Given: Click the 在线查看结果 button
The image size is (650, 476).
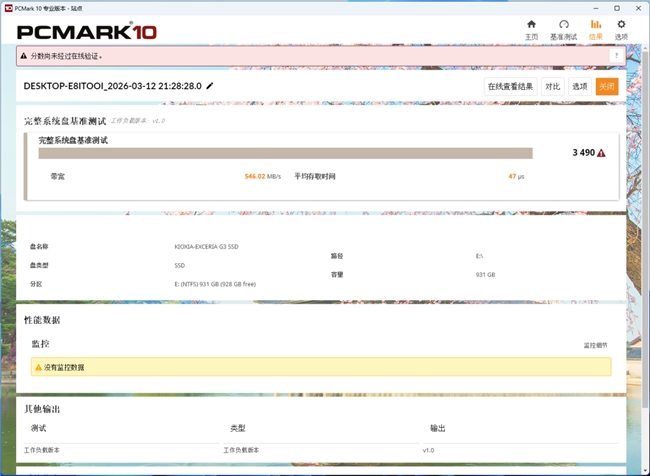Looking at the screenshot, I should tap(510, 86).
